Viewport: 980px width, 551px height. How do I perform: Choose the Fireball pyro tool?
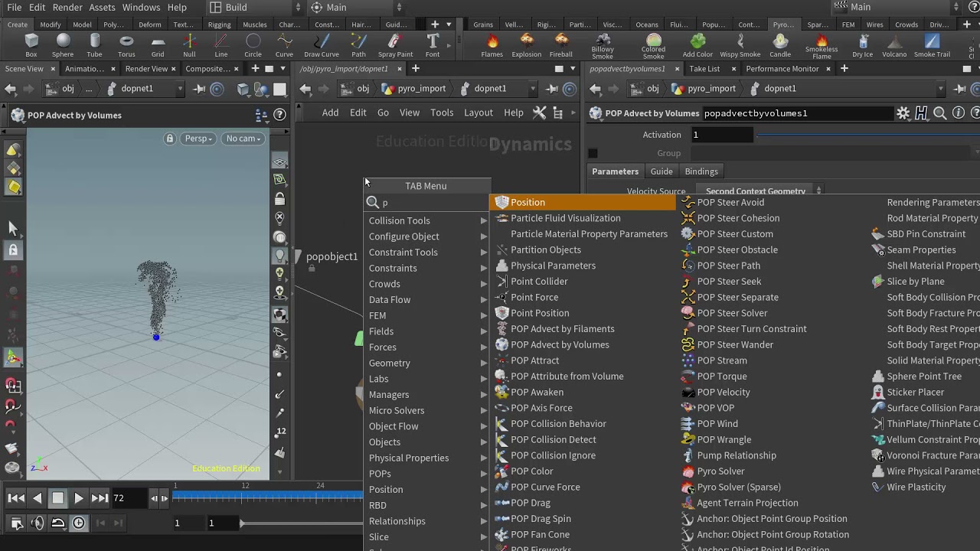pos(561,45)
